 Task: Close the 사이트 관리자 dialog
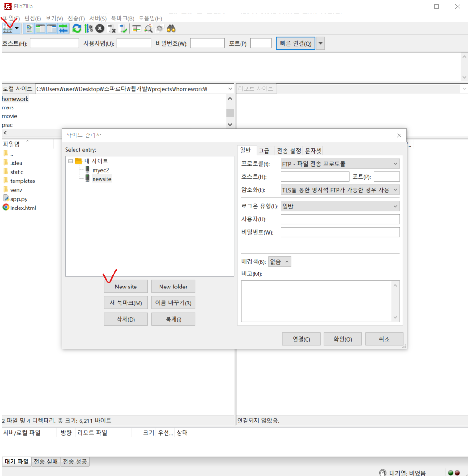point(399,135)
